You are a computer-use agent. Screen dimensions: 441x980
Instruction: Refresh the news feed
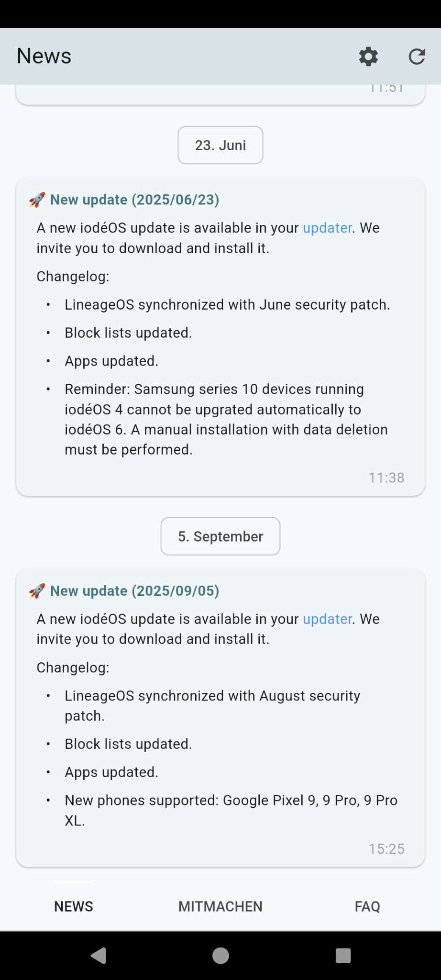(417, 56)
